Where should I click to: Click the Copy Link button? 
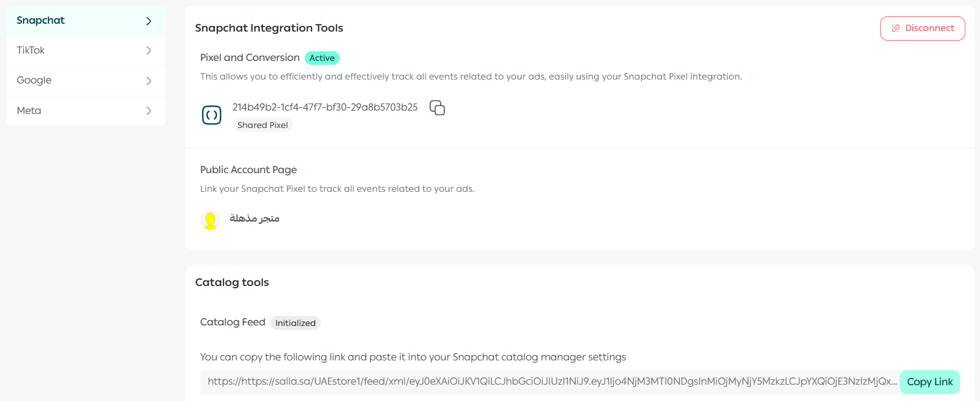pyautogui.click(x=929, y=382)
